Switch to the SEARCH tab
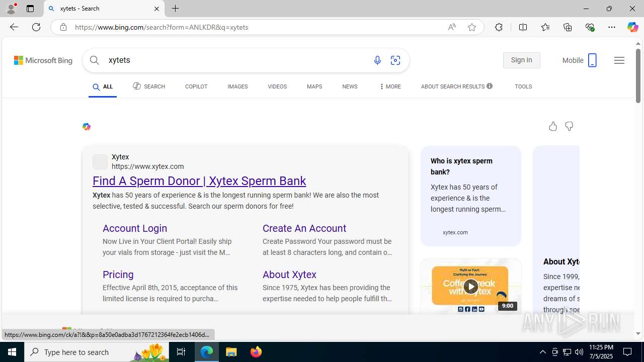Screen dimensions: 644x362 point(149,86)
